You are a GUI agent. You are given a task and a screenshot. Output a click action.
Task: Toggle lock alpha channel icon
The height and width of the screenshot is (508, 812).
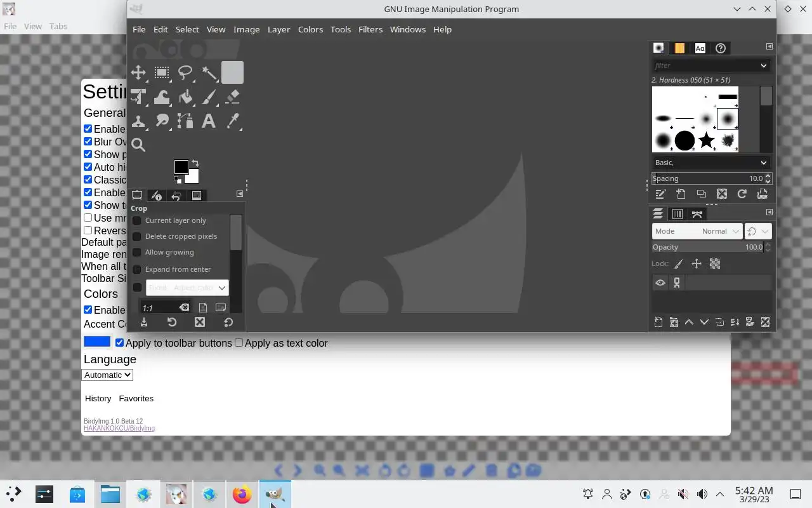[715, 264]
